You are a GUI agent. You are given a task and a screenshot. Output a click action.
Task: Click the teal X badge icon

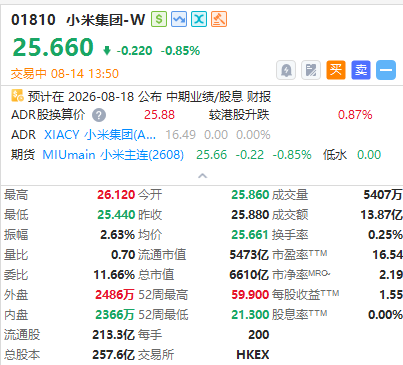(x=199, y=19)
